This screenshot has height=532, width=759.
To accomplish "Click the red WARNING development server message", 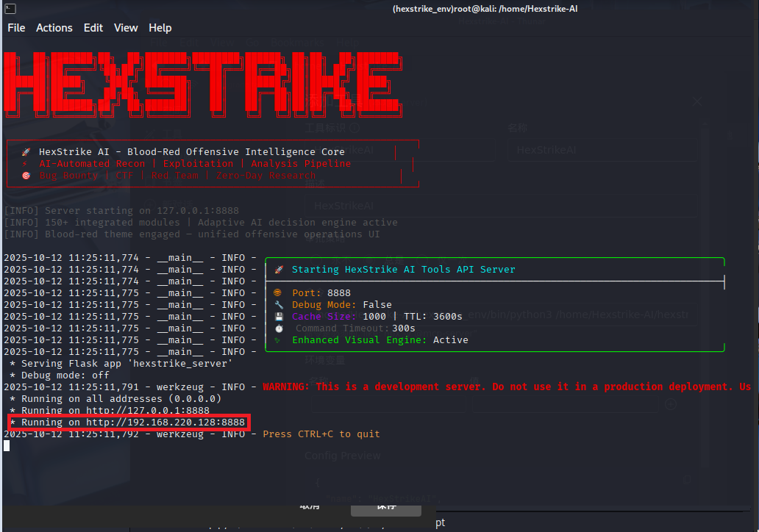I will pos(506,387).
